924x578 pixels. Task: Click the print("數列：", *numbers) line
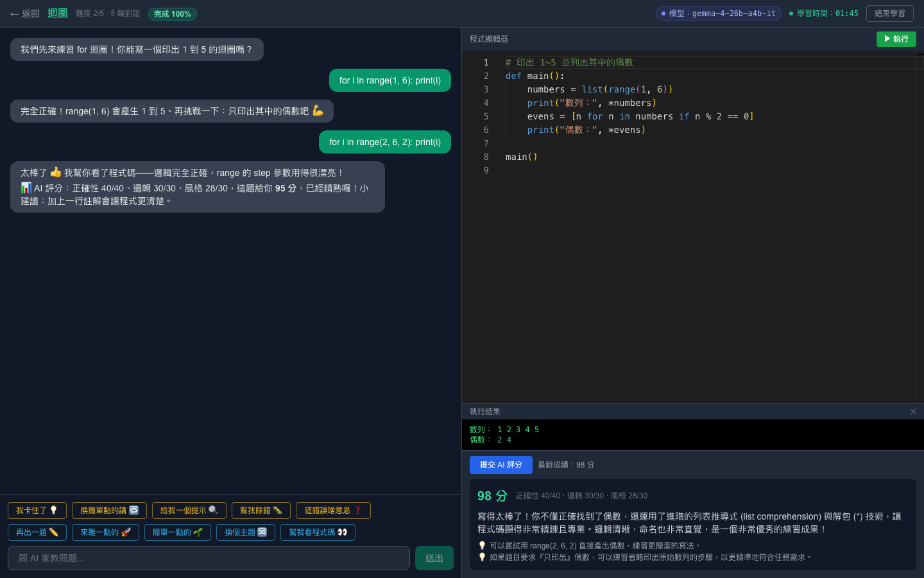592,103
